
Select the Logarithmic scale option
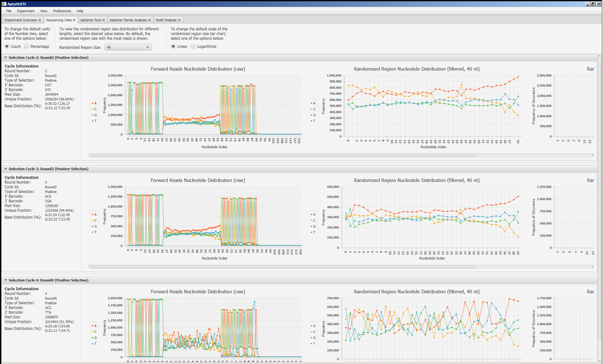[x=194, y=46]
